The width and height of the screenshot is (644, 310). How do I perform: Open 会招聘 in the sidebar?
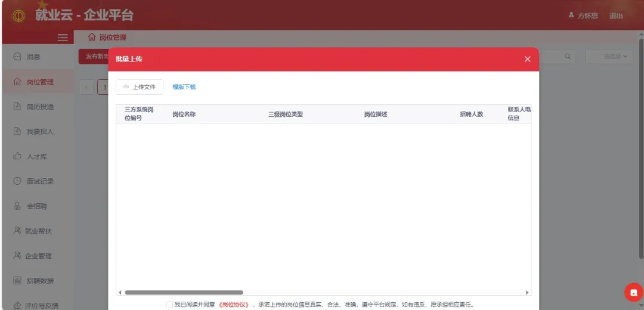pos(38,206)
